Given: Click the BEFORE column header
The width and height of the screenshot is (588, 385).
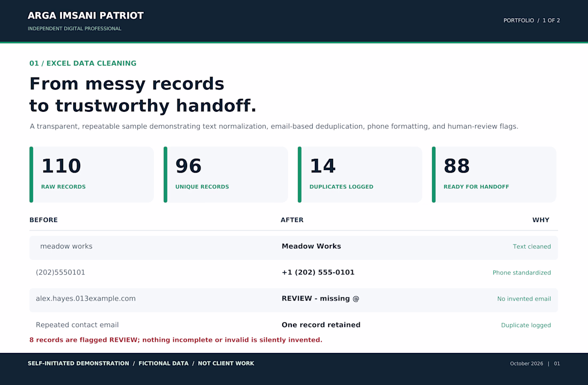Looking at the screenshot, I should click(x=43, y=220).
